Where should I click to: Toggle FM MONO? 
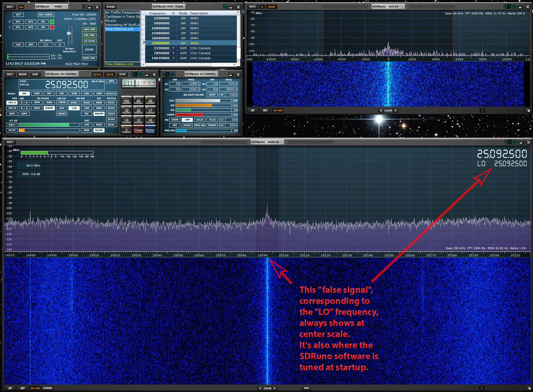point(187,125)
